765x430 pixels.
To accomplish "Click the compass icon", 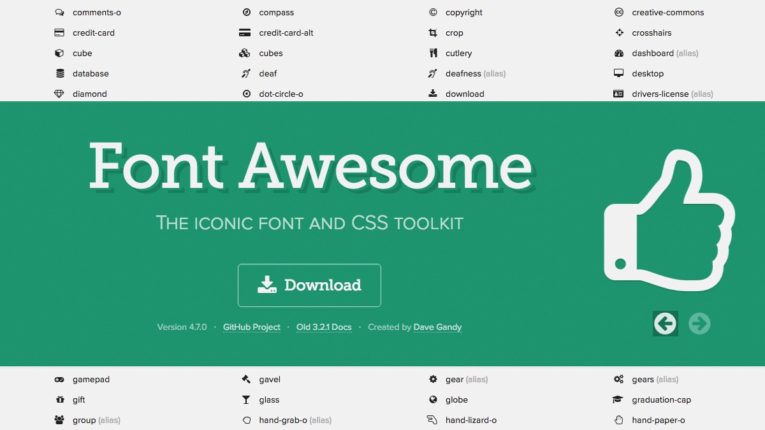I will pyautogui.click(x=246, y=12).
